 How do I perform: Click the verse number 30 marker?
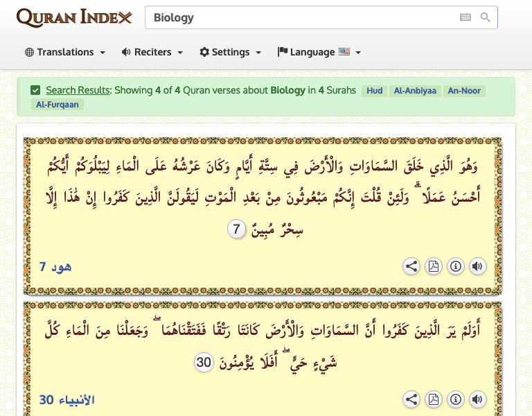[204, 363]
